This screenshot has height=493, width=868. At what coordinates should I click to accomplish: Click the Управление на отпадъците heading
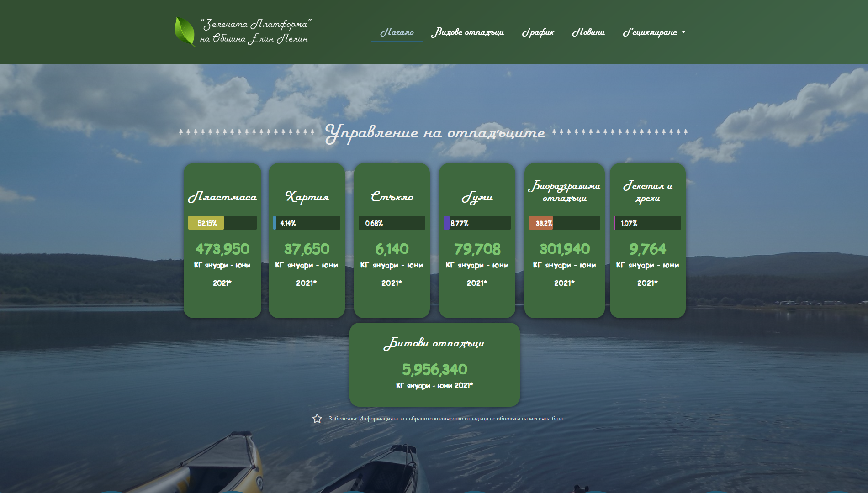434,133
